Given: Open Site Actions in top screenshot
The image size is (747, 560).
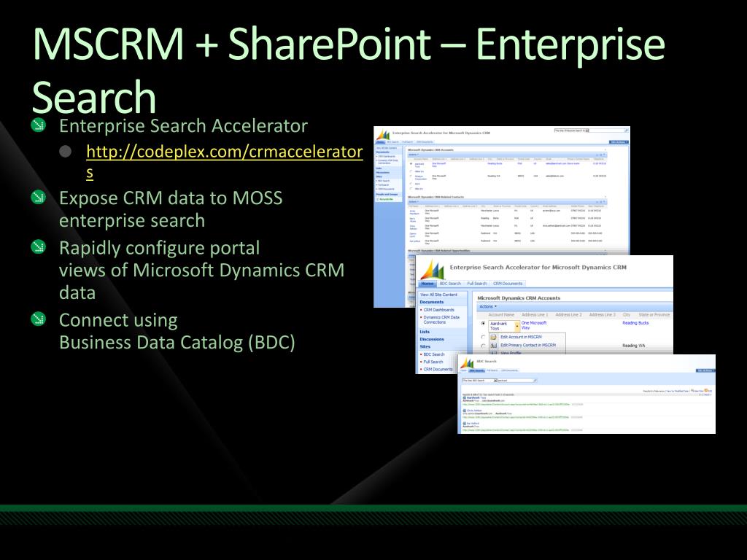Looking at the screenshot, I should tap(619, 142).
